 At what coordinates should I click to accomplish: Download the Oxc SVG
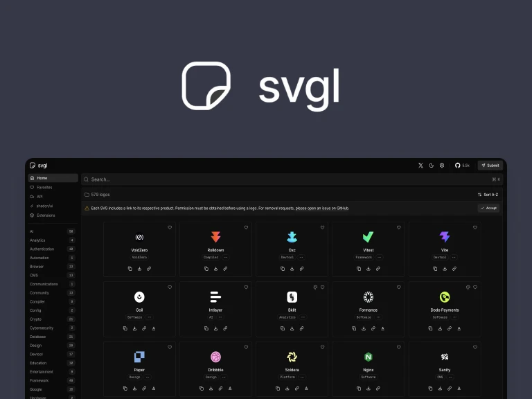pyautogui.click(x=292, y=268)
